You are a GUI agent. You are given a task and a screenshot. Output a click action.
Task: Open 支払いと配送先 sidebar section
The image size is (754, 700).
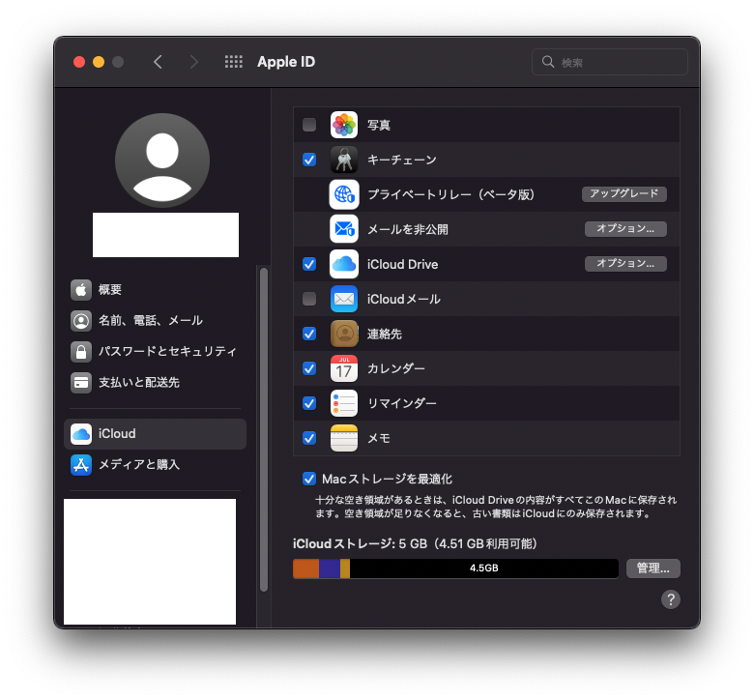click(155, 383)
